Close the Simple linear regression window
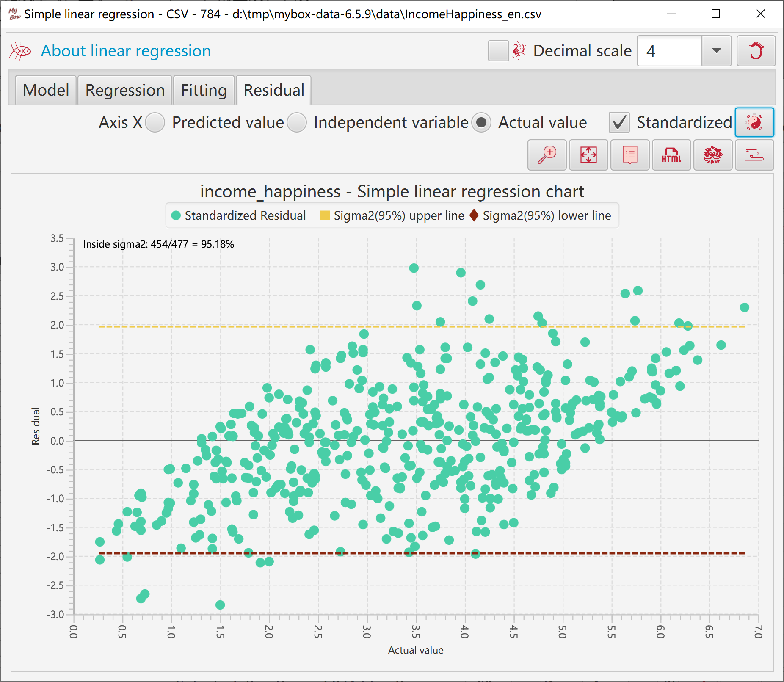This screenshot has height=682, width=784. (x=761, y=14)
